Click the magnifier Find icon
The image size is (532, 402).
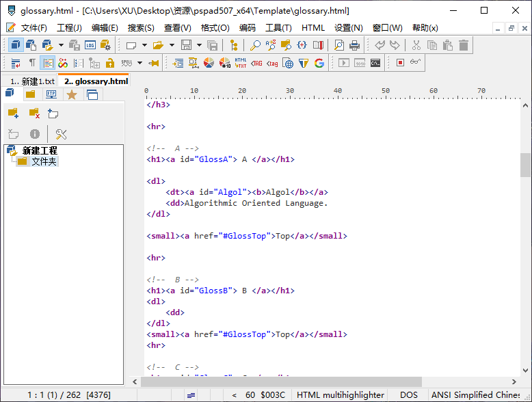point(255,44)
